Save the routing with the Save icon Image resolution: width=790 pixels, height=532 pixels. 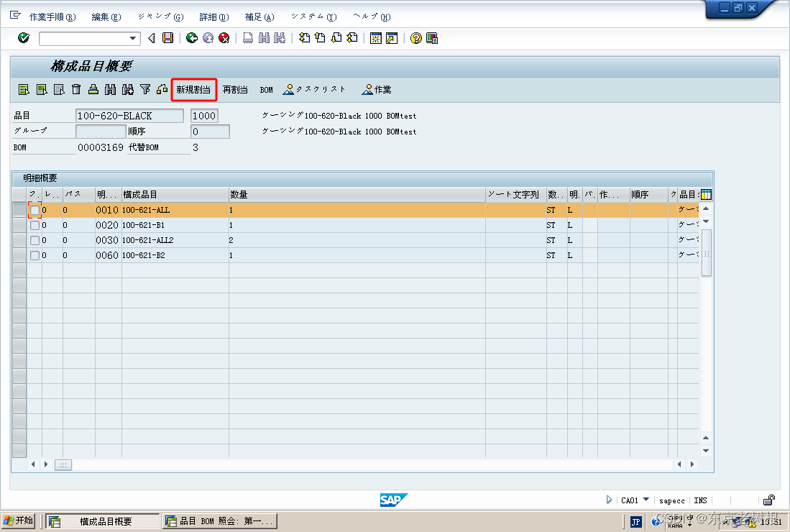tap(167, 38)
